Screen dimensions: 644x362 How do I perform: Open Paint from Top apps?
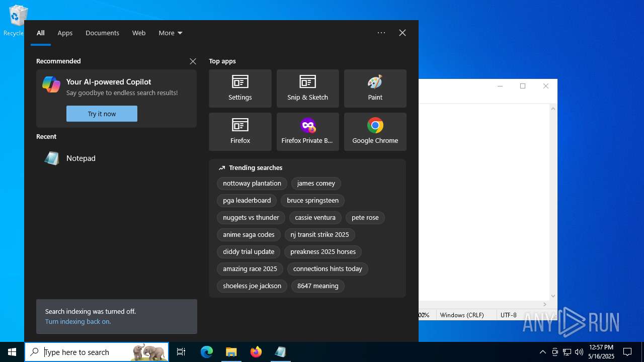pyautogui.click(x=375, y=88)
